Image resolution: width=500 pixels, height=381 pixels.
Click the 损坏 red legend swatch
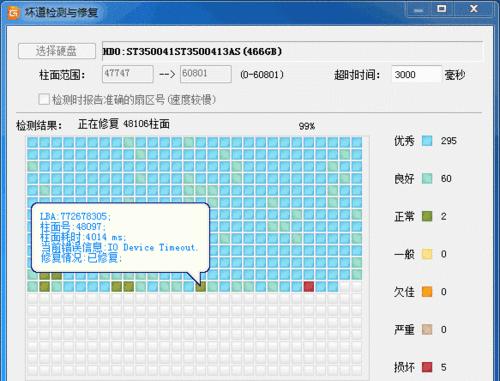pyautogui.click(x=427, y=367)
